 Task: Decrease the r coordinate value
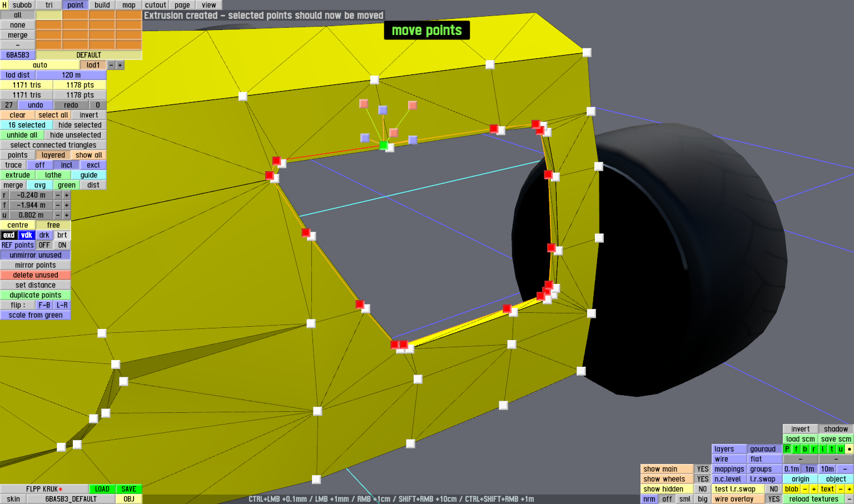coord(58,195)
